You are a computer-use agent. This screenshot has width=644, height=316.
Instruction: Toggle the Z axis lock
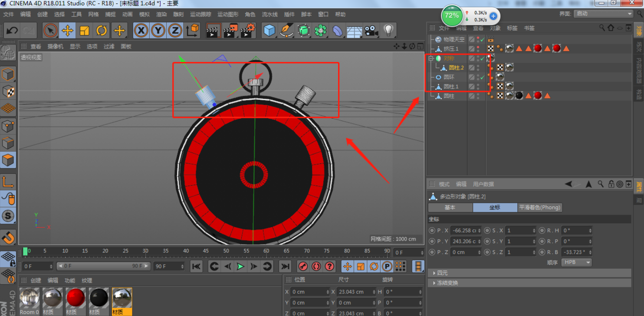175,31
